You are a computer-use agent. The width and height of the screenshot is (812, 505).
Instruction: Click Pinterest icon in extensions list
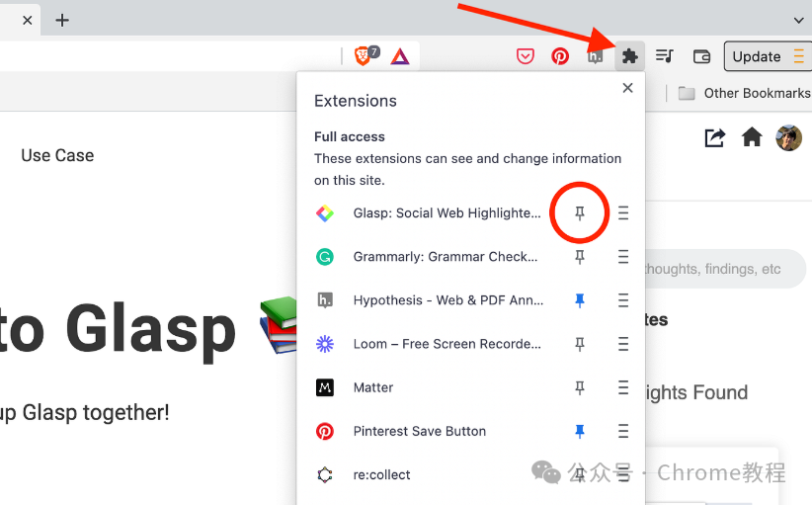click(325, 431)
